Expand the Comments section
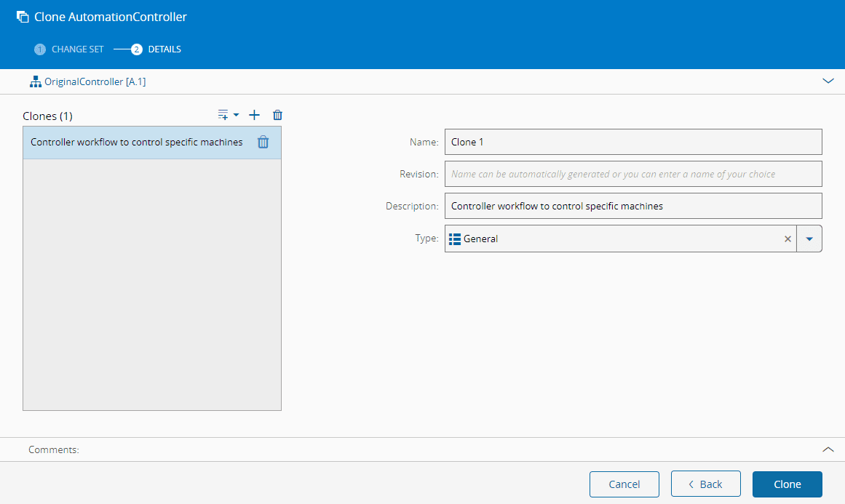The image size is (845, 504). pyautogui.click(x=828, y=449)
